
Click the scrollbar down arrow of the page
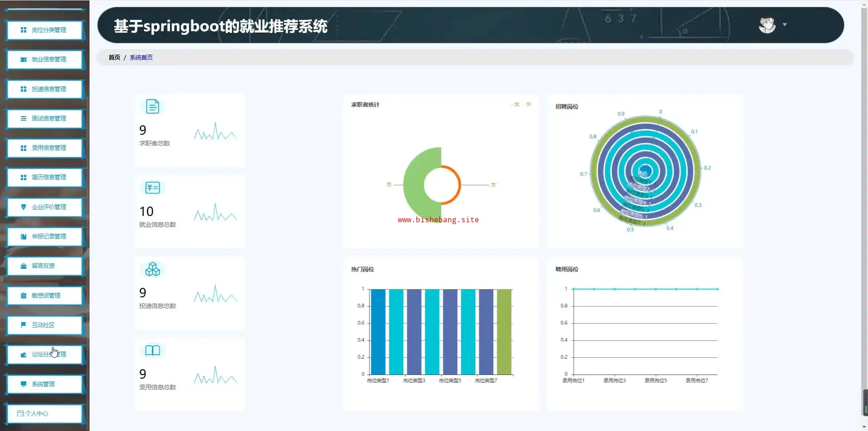tap(864, 427)
